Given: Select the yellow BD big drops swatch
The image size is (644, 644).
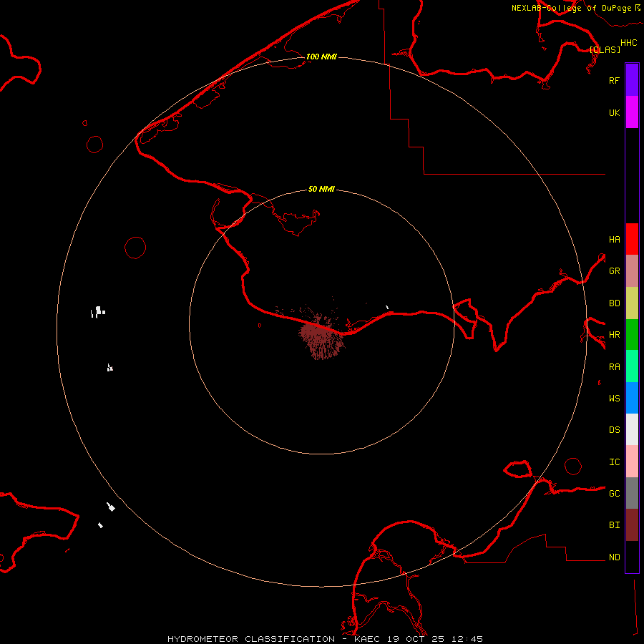Looking at the screenshot, I should click(x=632, y=303).
